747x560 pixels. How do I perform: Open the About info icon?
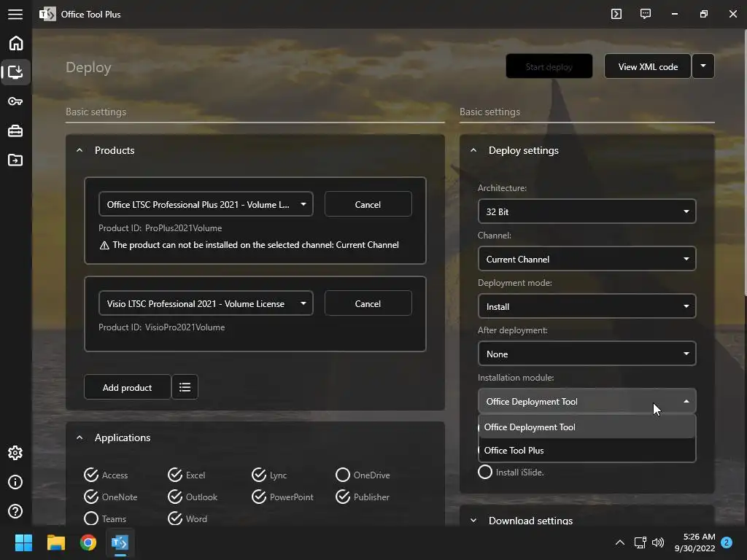tap(16, 482)
